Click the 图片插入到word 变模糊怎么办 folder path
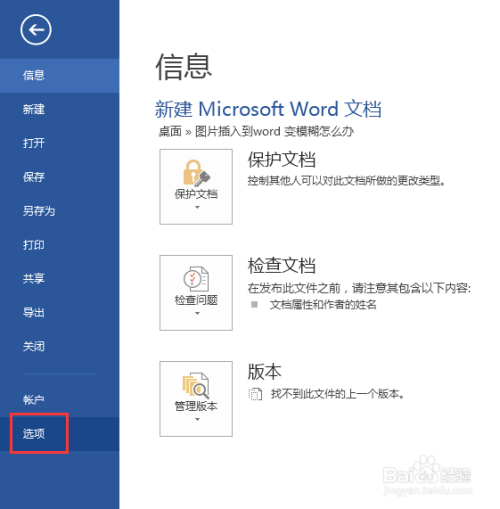Image resolution: width=500 pixels, height=509 pixels. point(274,131)
